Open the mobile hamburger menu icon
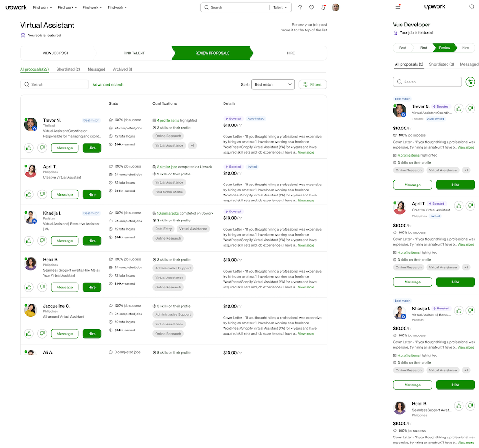 tap(397, 6)
